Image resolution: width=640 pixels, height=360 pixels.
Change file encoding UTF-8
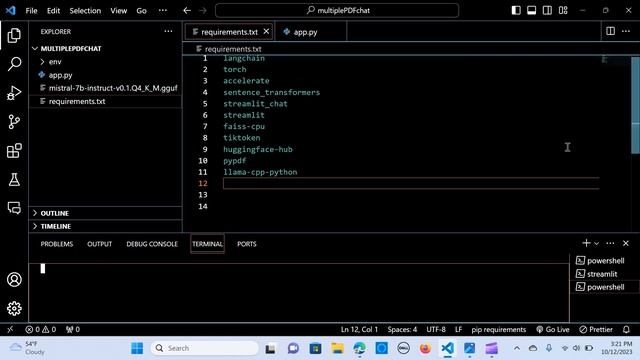(436, 329)
